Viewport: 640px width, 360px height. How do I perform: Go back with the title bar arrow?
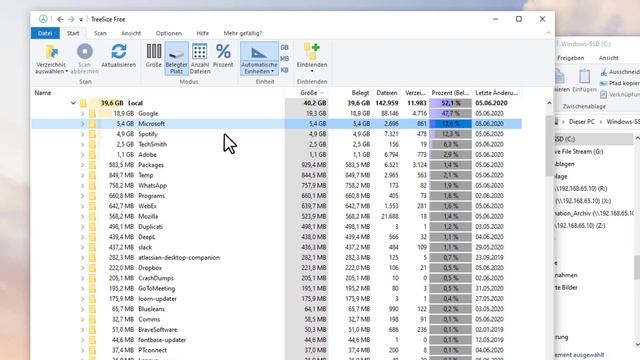pos(60,19)
